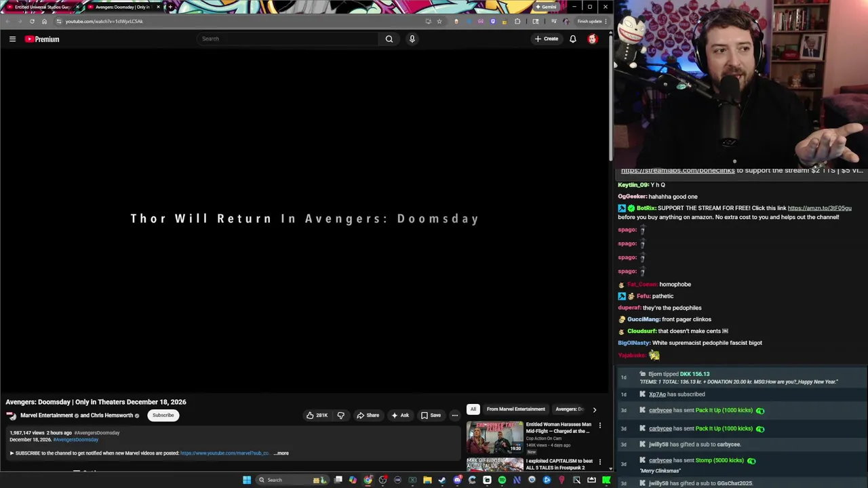Go to YouTube Premium home logo
The width and height of the screenshot is (868, 488).
(42, 39)
